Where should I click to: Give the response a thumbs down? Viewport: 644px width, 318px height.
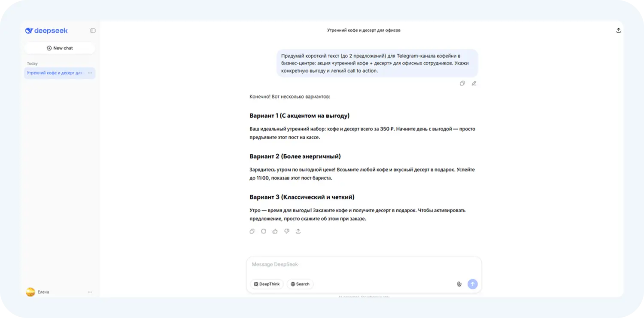[x=286, y=231]
